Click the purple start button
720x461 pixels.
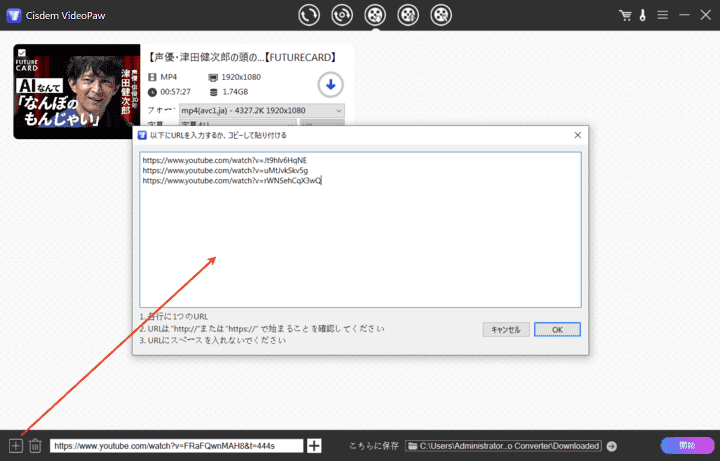pyautogui.click(x=687, y=445)
